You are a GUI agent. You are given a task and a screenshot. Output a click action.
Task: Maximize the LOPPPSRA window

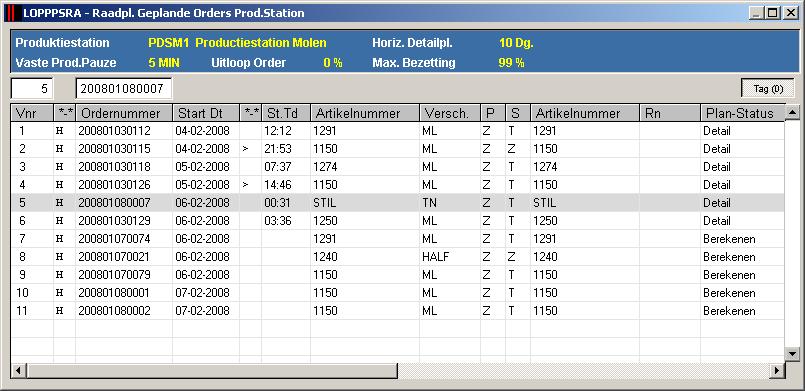(772, 13)
